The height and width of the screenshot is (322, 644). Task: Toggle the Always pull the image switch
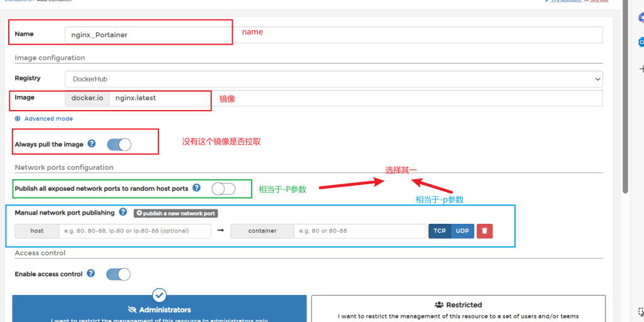119,145
